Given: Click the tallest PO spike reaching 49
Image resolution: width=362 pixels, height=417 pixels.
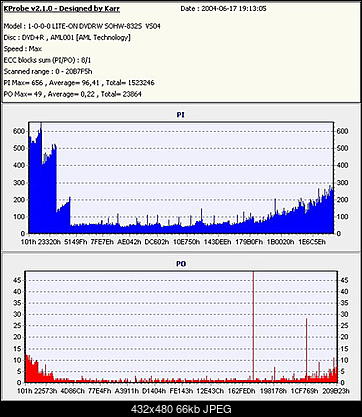Looking at the screenshot, I should [253, 326].
